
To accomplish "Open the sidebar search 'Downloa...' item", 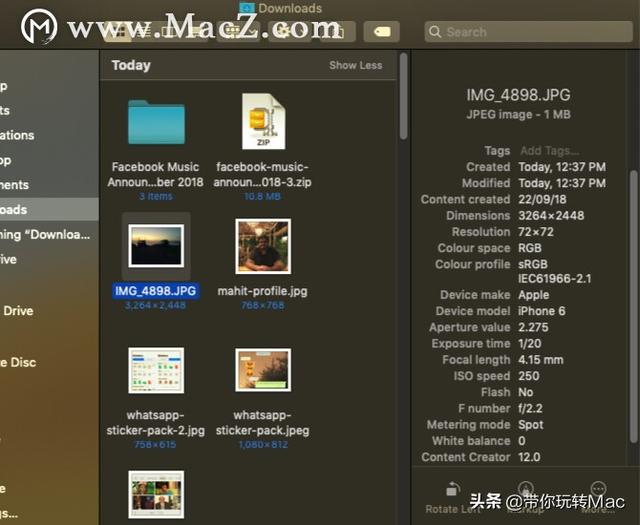I will pyautogui.click(x=45, y=235).
